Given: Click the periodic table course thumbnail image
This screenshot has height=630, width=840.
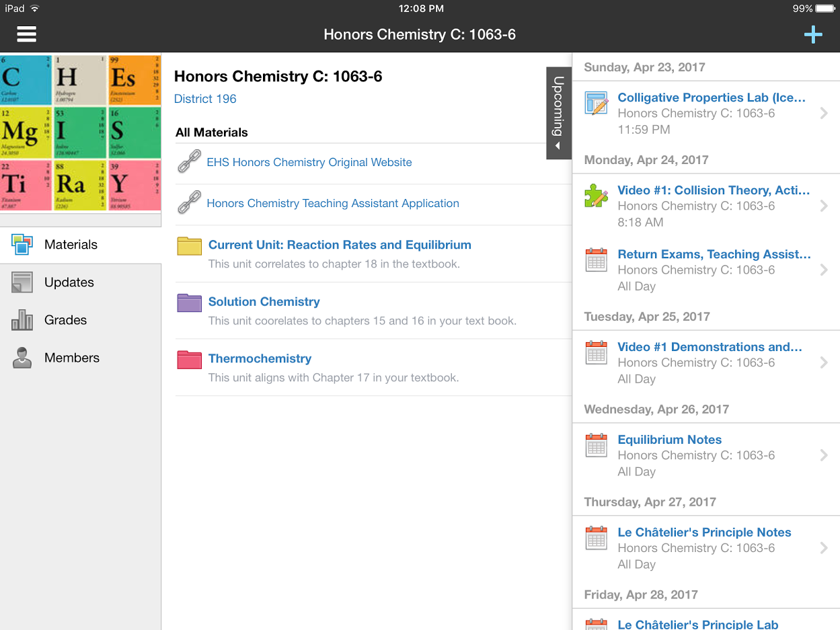Looking at the screenshot, I should (x=81, y=133).
